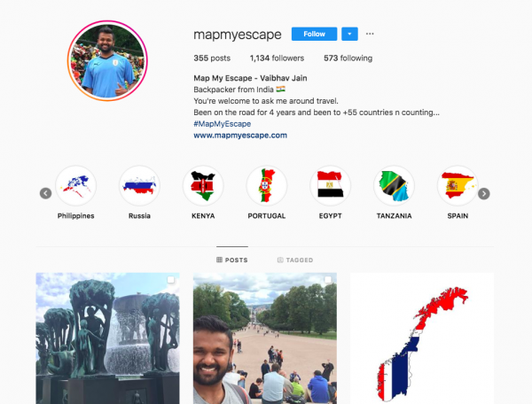This screenshot has height=404, width=532.
Task: Open the three-dot options menu
Action: (x=370, y=34)
